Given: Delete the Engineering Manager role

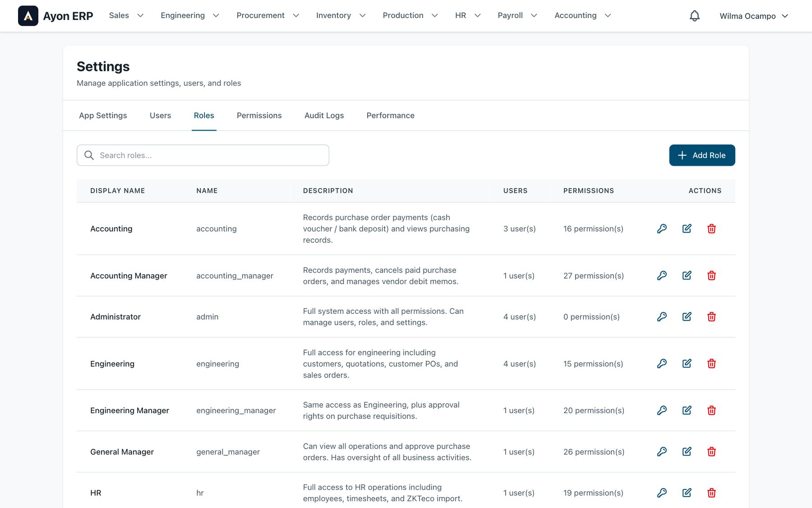Looking at the screenshot, I should click(711, 410).
